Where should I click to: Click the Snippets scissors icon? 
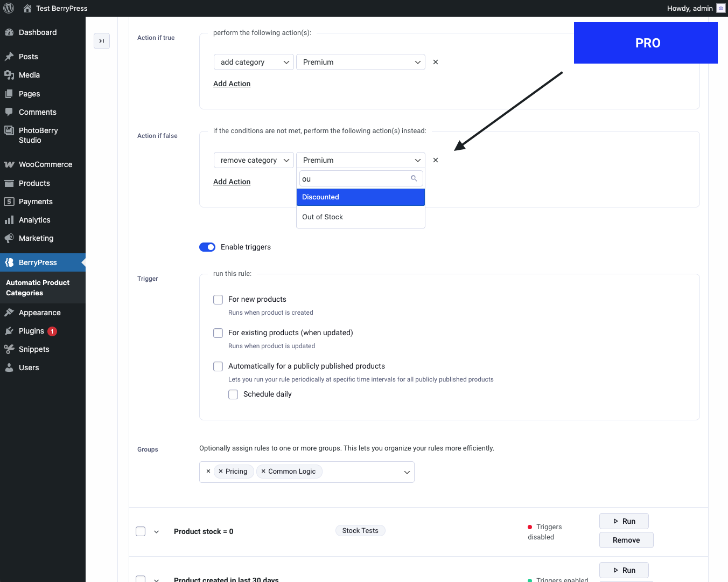pos(9,349)
